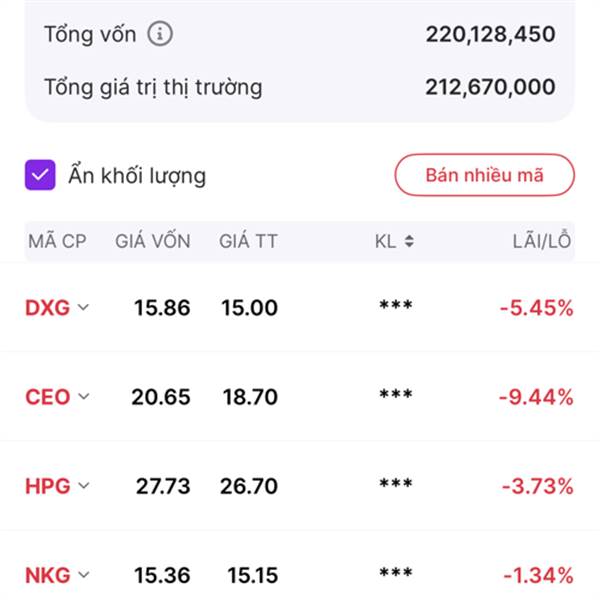Click the info icon beside Tổng vốn
Screen dimensions: 600x600
tap(160, 34)
